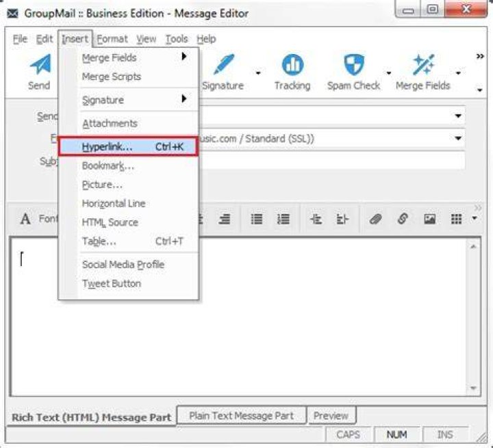This screenshot has height=448, width=493.
Task: Click the paperclip attachment icon
Action: (x=375, y=219)
